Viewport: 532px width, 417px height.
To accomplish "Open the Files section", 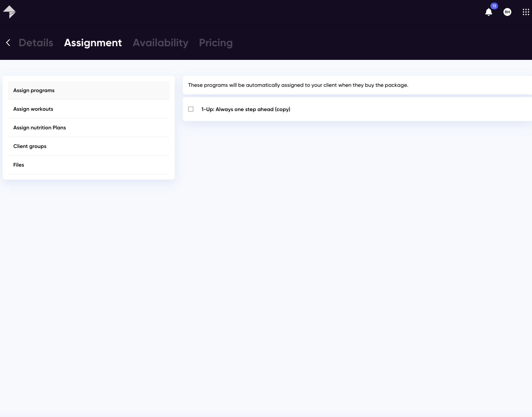I will coord(89,165).
